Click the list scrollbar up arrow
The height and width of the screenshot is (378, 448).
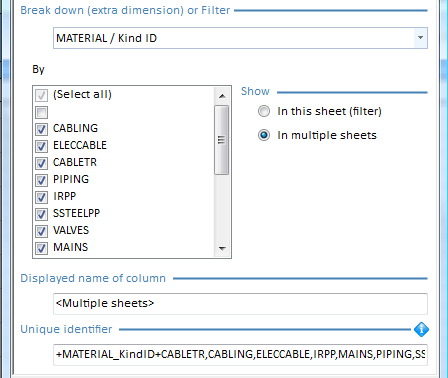tap(222, 96)
